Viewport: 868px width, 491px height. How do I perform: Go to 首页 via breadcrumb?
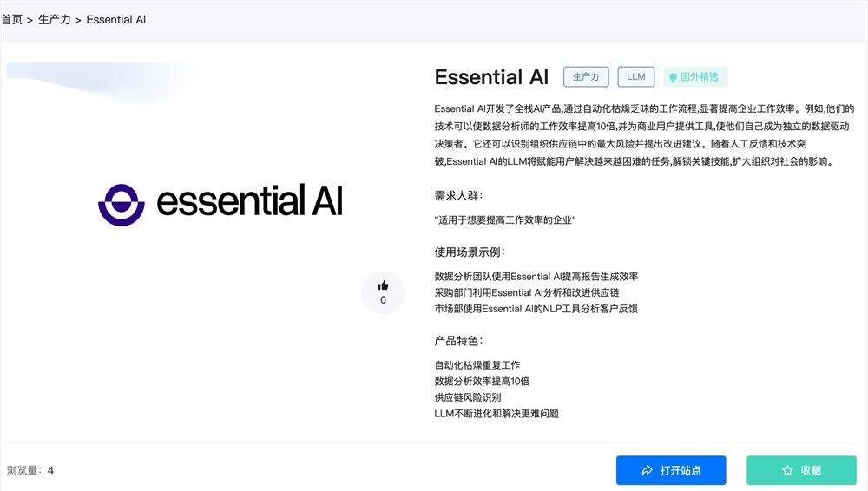(x=12, y=19)
